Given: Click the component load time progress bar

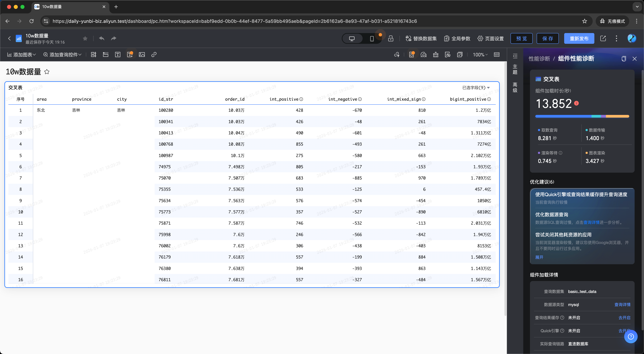Looking at the screenshot, I should click(582, 116).
